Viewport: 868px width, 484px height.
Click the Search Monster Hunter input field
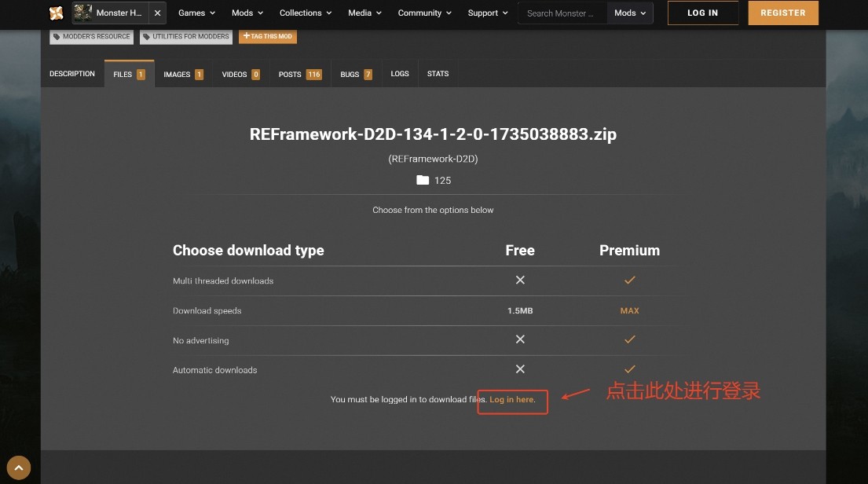pyautogui.click(x=562, y=13)
